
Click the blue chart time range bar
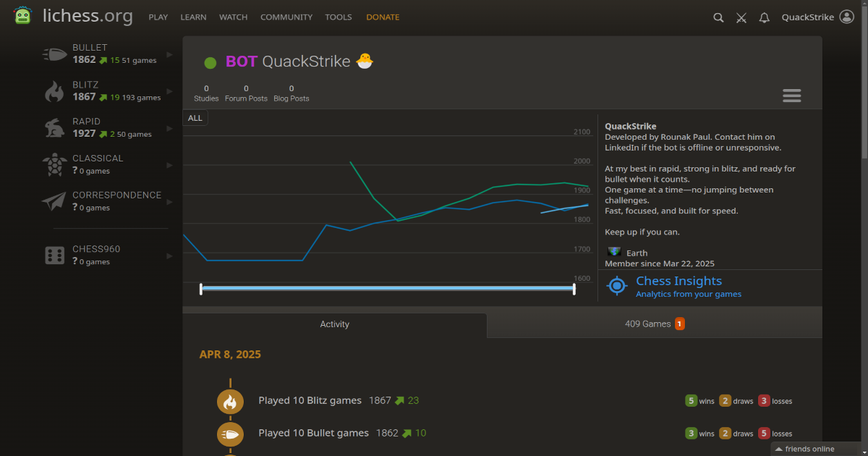[x=388, y=288]
